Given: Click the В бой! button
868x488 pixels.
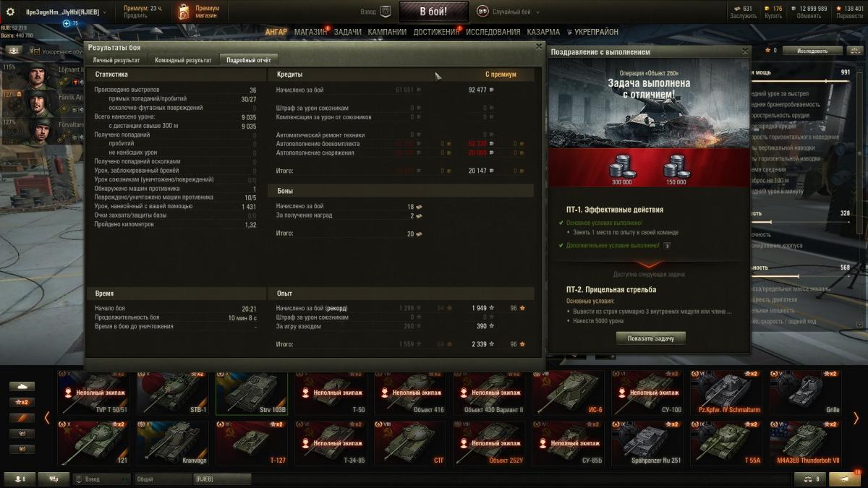Looking at the screenshot, I should pyautogui.click(x=434, y=12).
